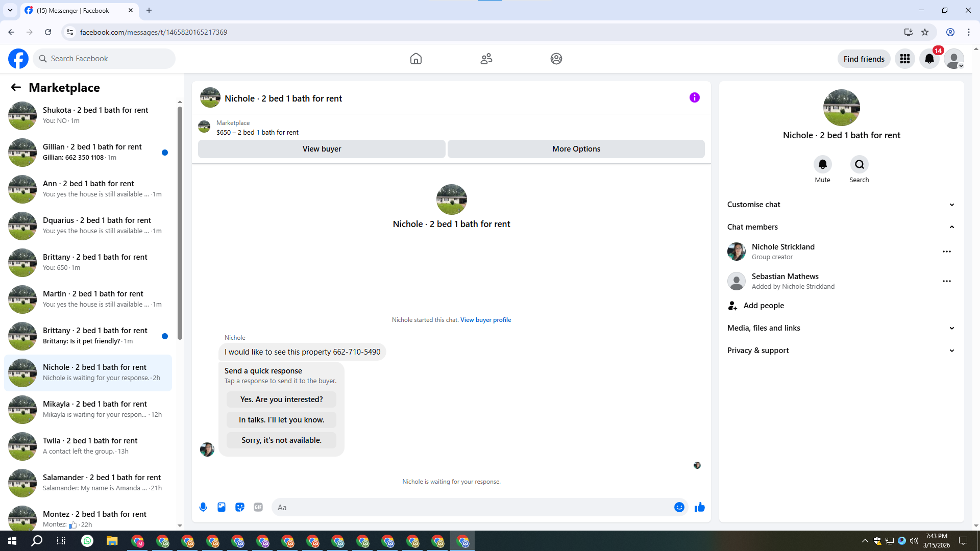Open Windows taskbar search

pyautogui.click(x=37, y=541)
